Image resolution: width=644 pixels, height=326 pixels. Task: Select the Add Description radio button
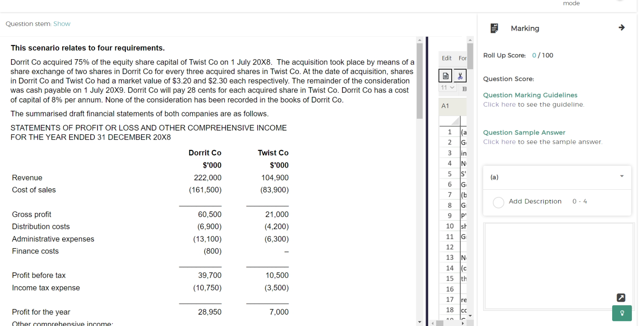[x=498, y=202]
